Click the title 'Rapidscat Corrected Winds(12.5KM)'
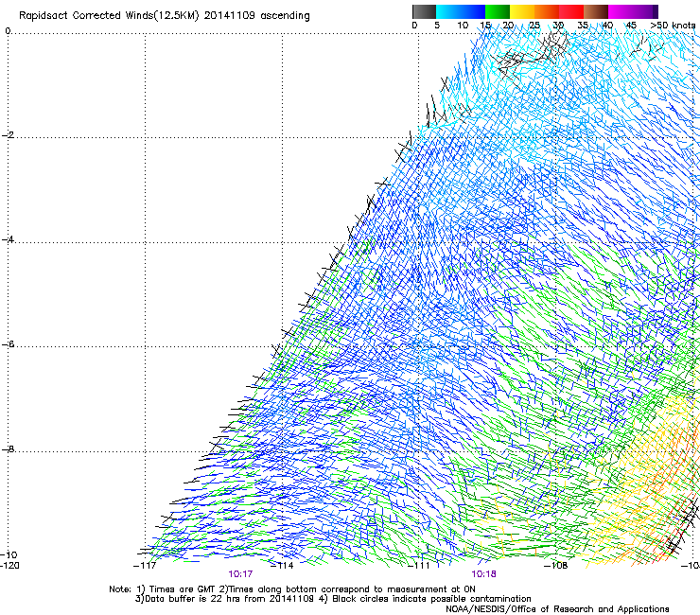The height and width of the screenshot is (615, 700). pyautogui.click(x=109, y=15)
